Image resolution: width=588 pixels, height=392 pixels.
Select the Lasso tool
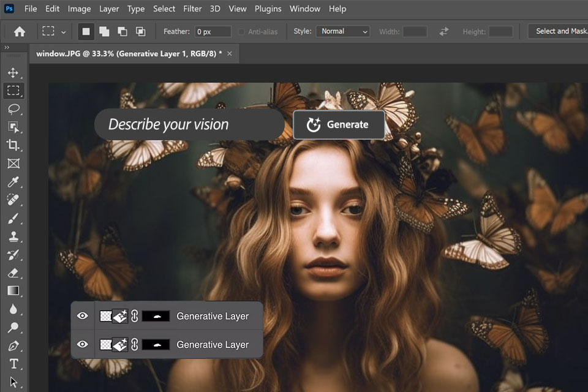(x=13, y=109)
